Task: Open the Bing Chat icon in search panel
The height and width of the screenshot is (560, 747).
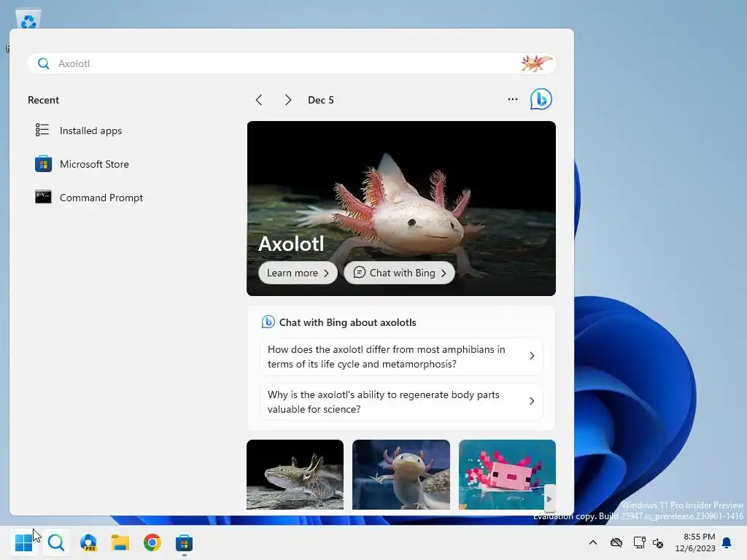Action: [541, 99]
